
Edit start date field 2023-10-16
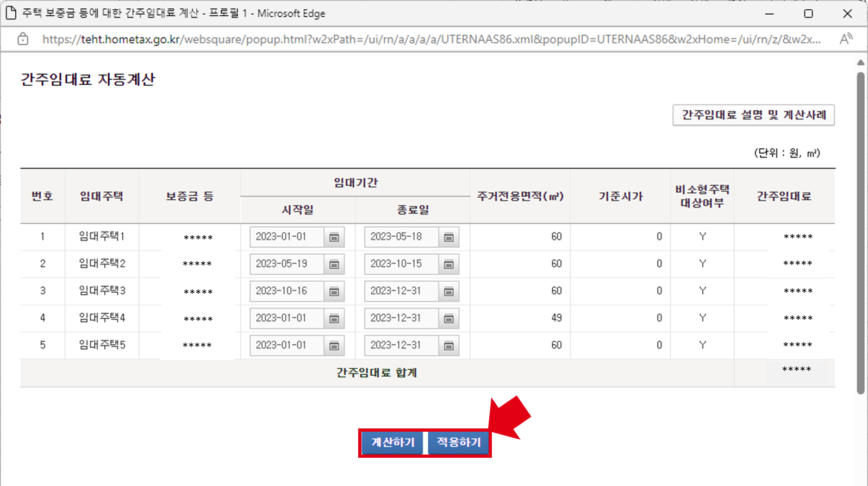287,292
